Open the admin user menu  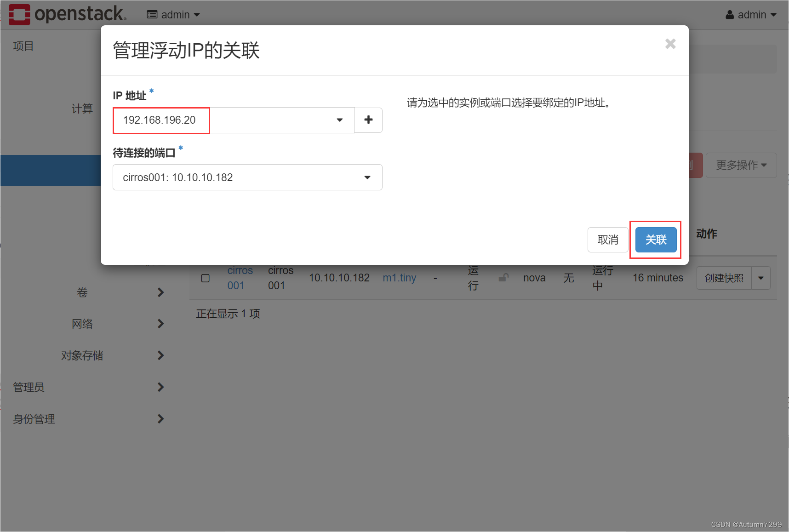(751, 15)
